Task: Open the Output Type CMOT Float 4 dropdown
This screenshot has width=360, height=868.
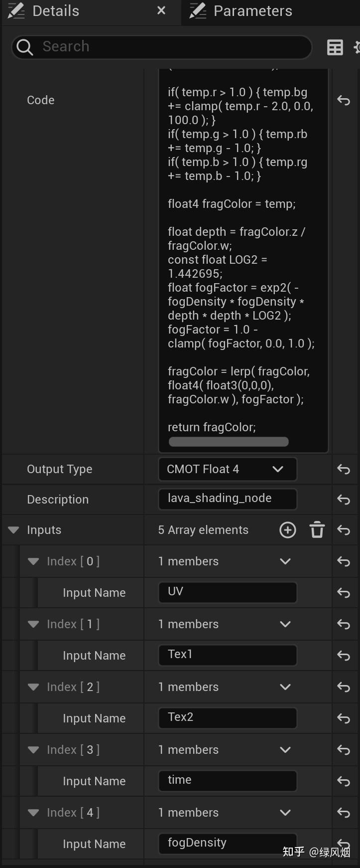Action: [228, 469]
